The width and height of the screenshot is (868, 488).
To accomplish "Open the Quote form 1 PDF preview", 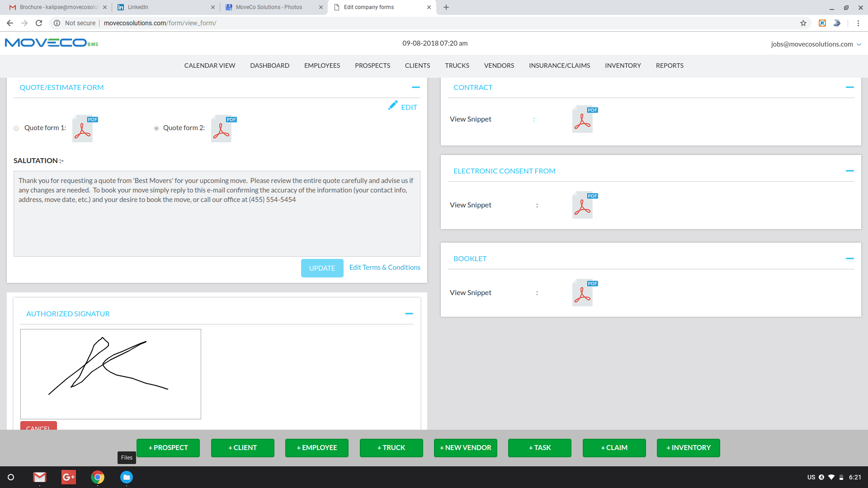I will pos(83,128).
